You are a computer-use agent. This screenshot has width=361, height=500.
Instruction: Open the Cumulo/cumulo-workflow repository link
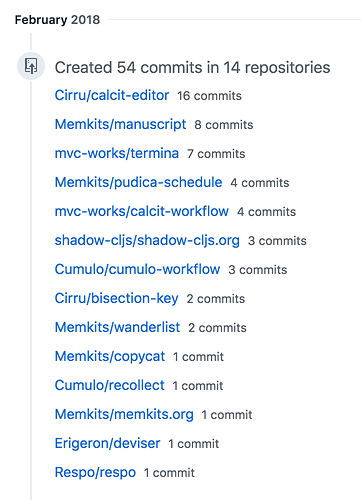point(137,269)
